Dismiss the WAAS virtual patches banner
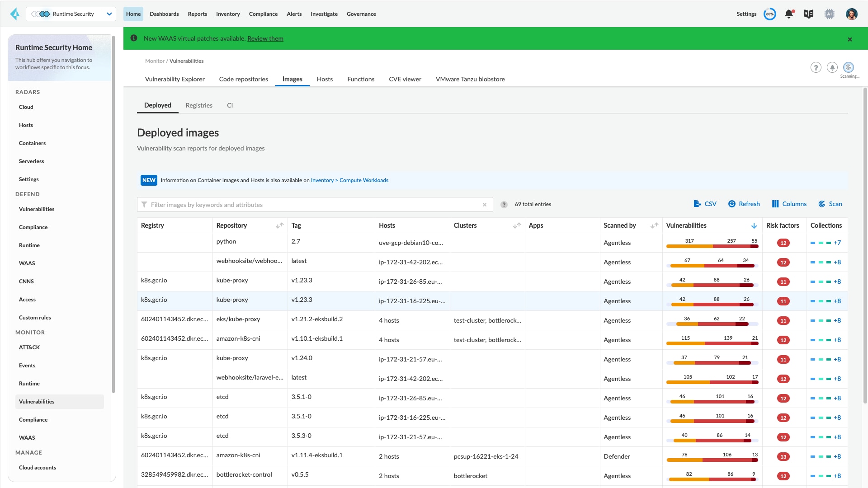The height and width of the screenshot is (488, 868). pyautogui.click(x=849, y=39)
